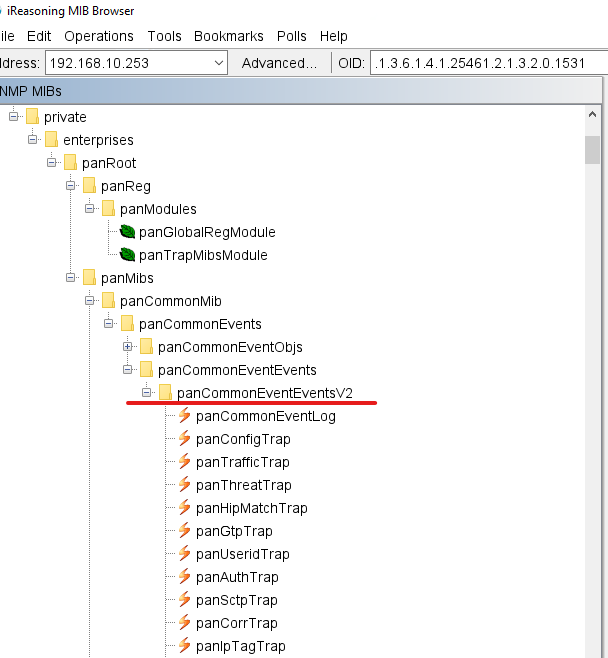The height and width of the screenshot is (658, 608).
Task: Click the panIpTagTrap lightning icon
Action: pyautogui.click(x=184, y=646)
